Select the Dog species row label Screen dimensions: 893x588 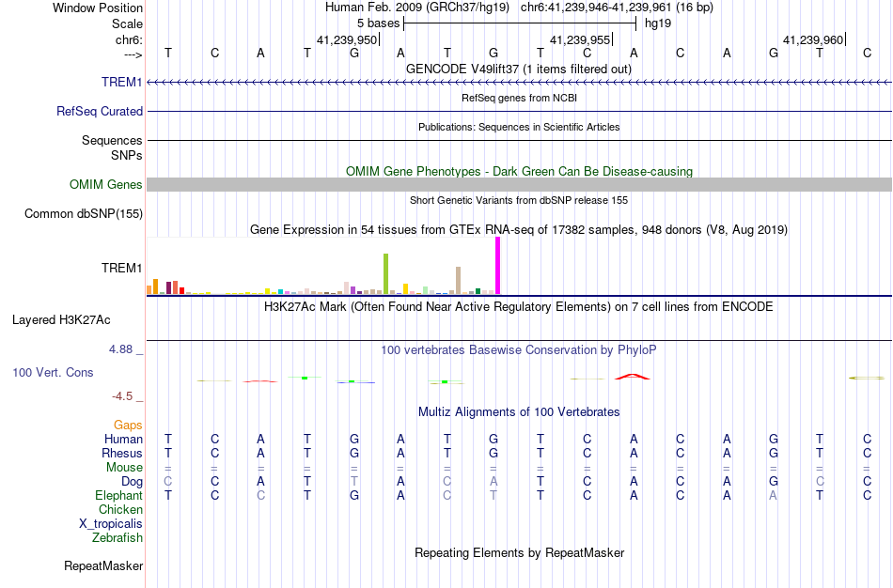(x=133, y=482)
